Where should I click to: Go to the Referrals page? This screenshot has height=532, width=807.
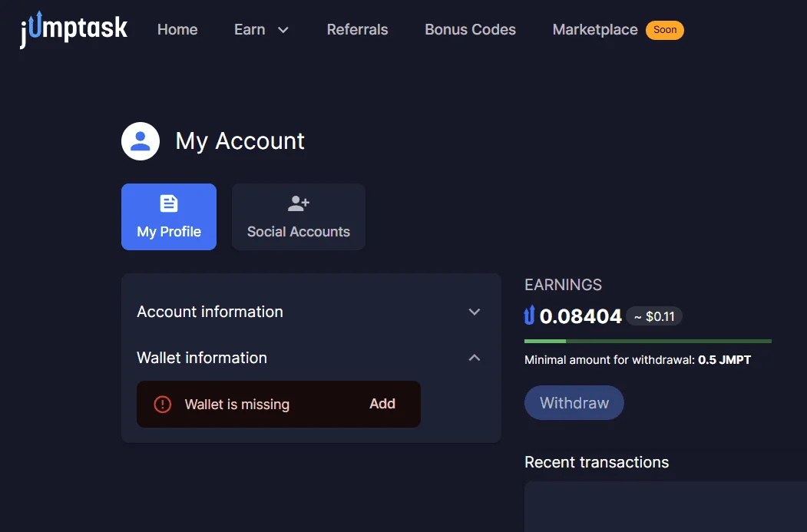357,29
